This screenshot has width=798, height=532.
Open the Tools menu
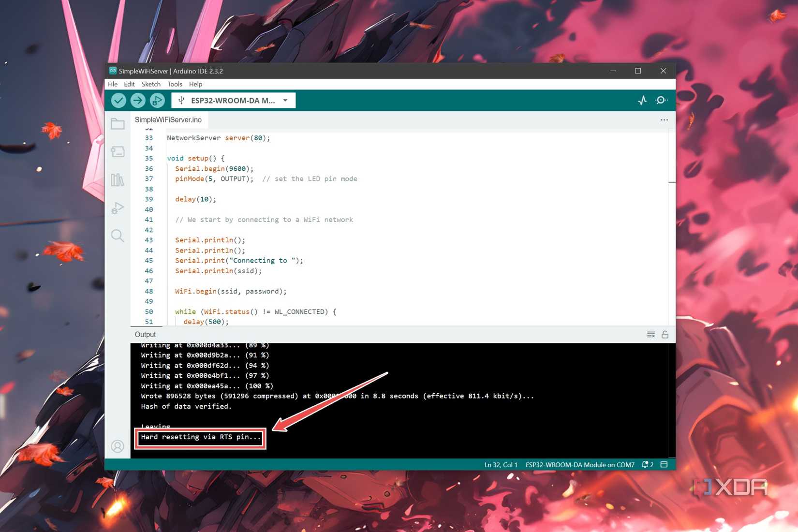coord(175,84)
